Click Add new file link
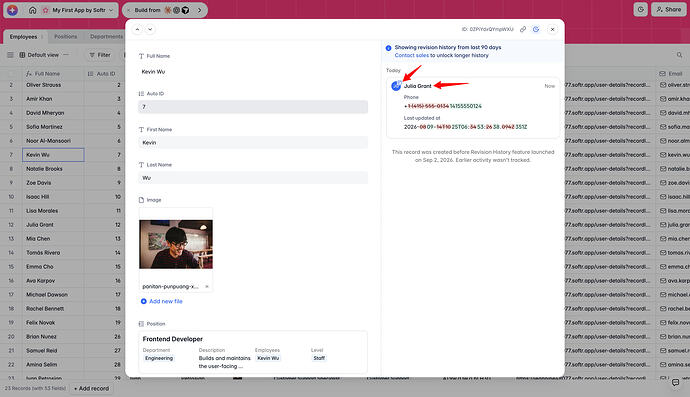The height and width of the screenshot is (397, 690). pyautogui.click(x=161, y=301)
